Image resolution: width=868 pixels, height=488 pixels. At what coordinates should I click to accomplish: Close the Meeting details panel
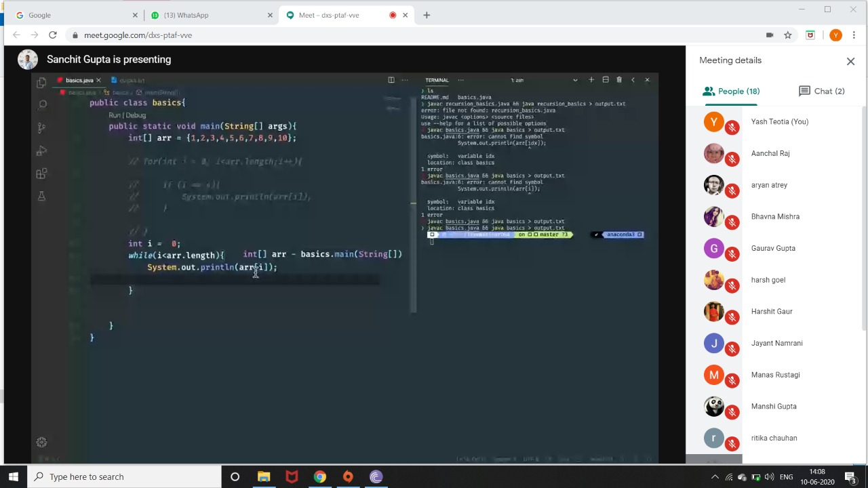(x=850, y=61)
